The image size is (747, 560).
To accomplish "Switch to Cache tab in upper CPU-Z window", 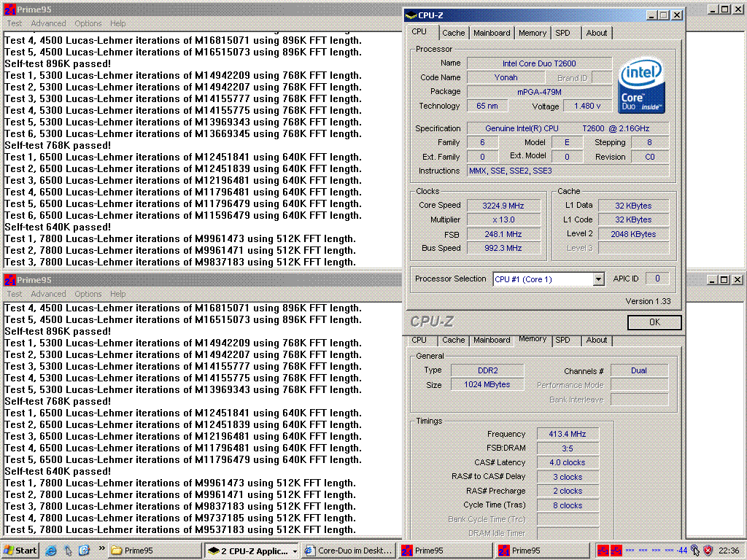I will pos(453,33).
